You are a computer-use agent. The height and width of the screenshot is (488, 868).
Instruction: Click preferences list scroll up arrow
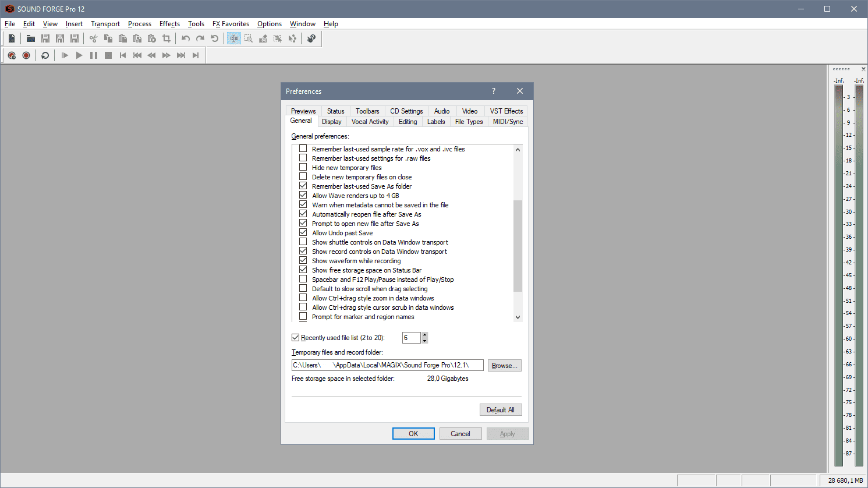coord(518,150)
